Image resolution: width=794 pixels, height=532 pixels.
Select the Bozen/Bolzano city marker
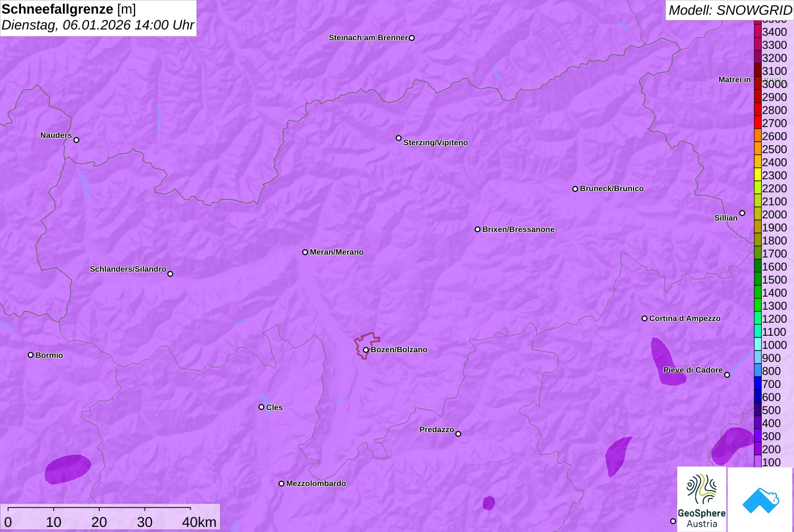[x=366, y=350]
